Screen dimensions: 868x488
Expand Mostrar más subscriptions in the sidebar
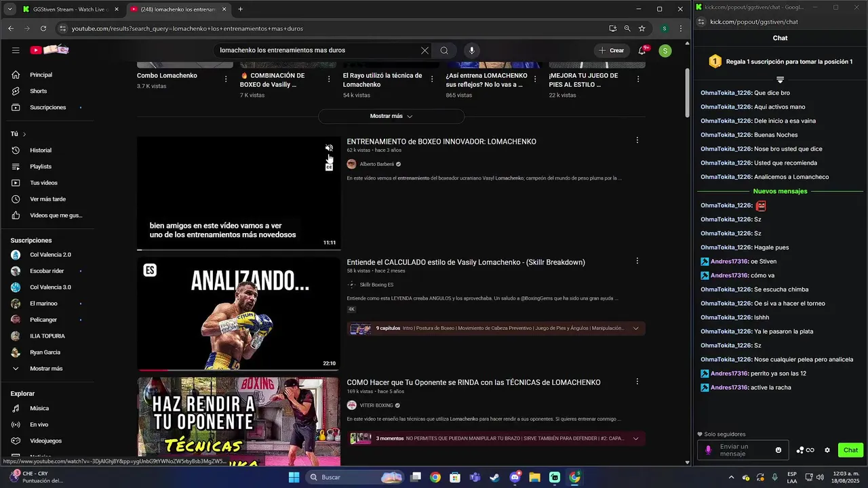47,368
